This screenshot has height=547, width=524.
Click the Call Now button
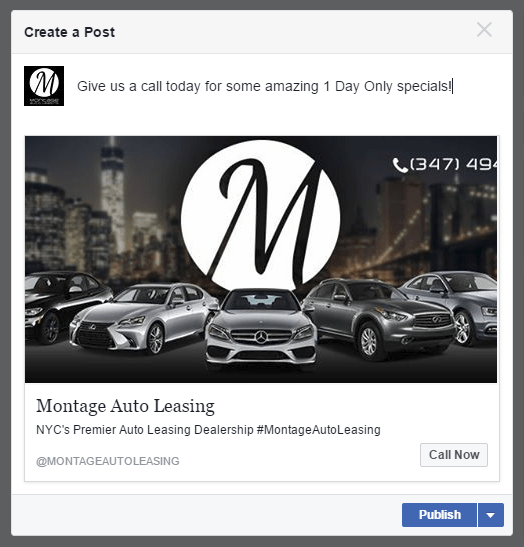[454, 455]
